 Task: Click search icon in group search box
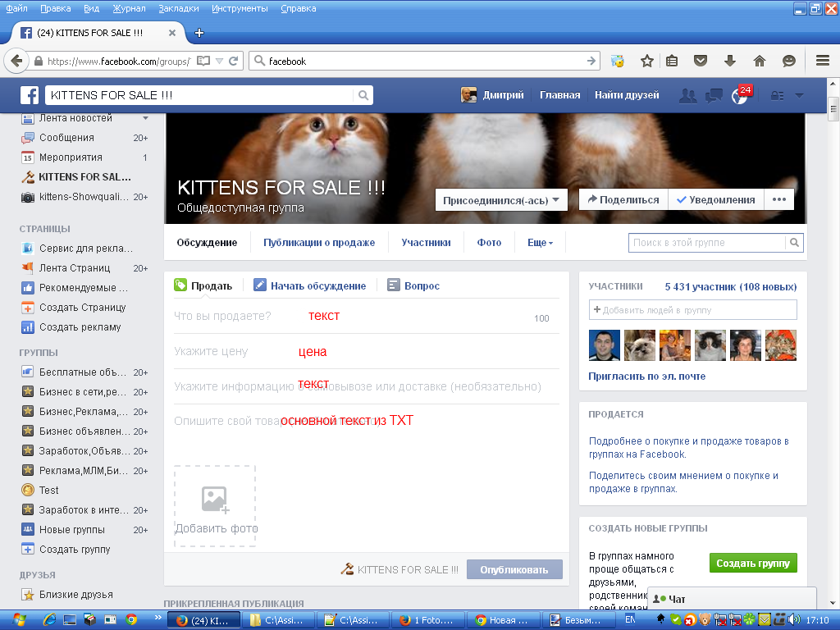794,243
